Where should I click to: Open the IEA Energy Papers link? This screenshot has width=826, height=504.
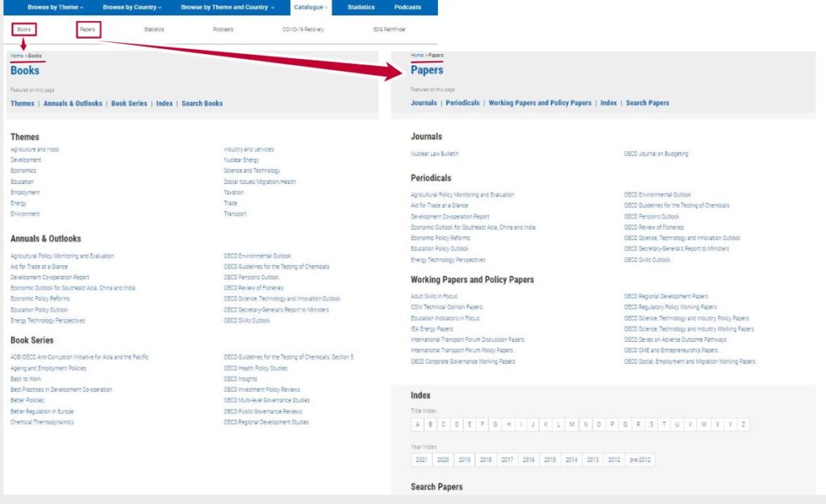432,329
